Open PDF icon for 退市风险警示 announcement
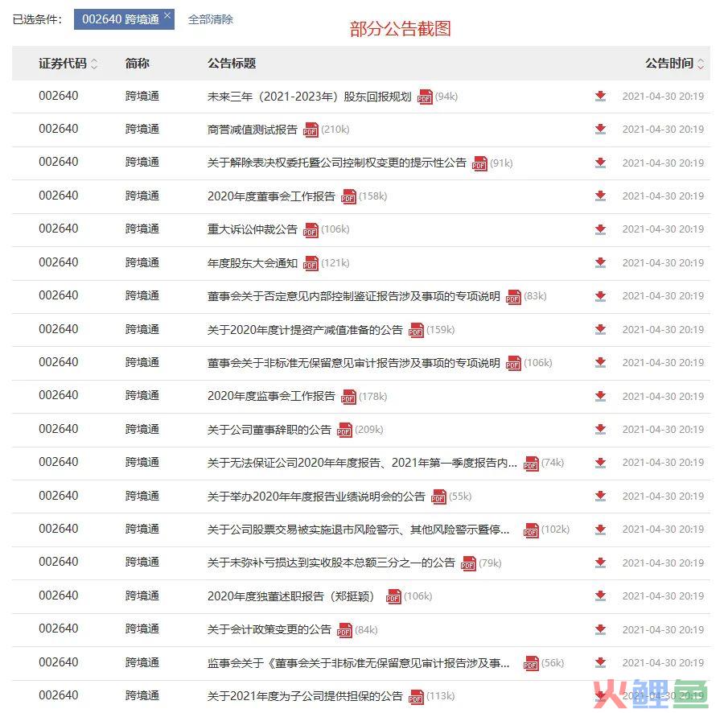The image size is (728, 713). click(x=531, y=530)
